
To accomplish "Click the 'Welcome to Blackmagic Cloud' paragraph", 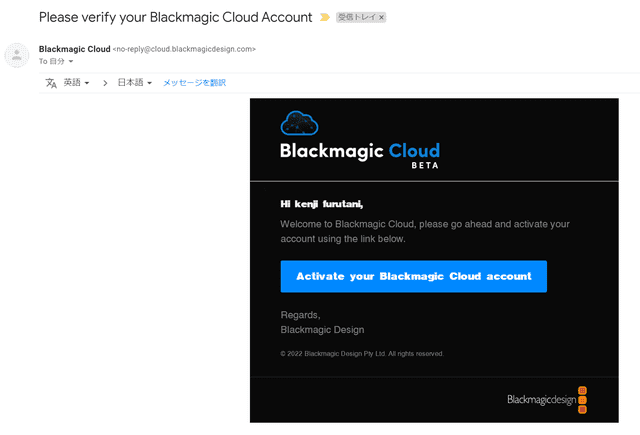I will pyautogui.click(x=425, y=231).
